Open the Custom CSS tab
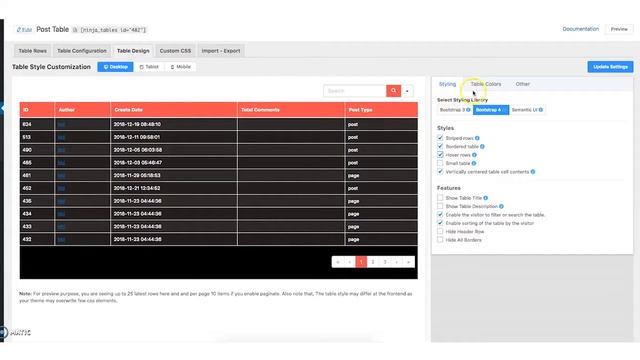The height and width of the screenshot is (360, 640). (x=175, y=51)
